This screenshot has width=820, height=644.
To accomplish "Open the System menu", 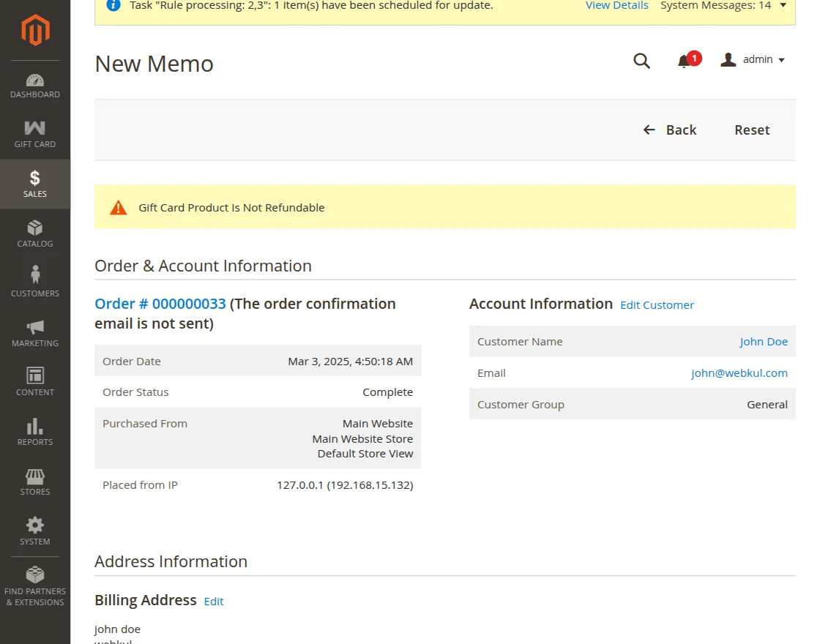I will tap(35, 532).
